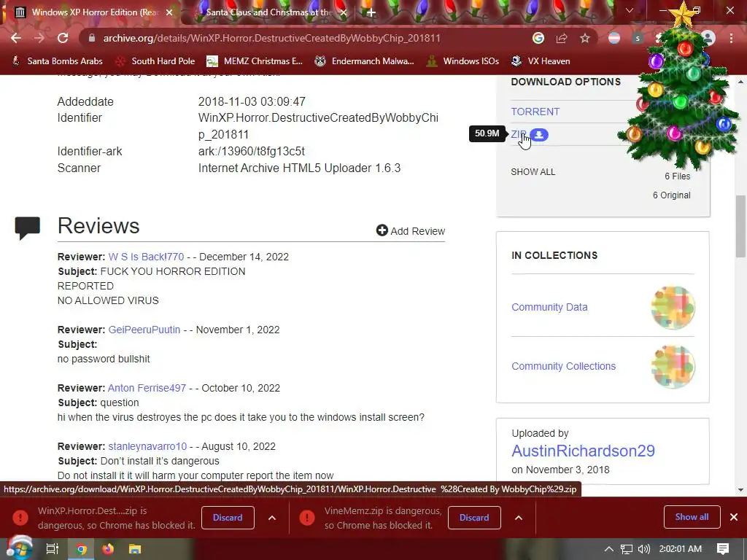The height and width of the screenshot is (560, 747).
Task: Click the taskbar clock 2:02:01 AM
Action: (x=681, y=549)
